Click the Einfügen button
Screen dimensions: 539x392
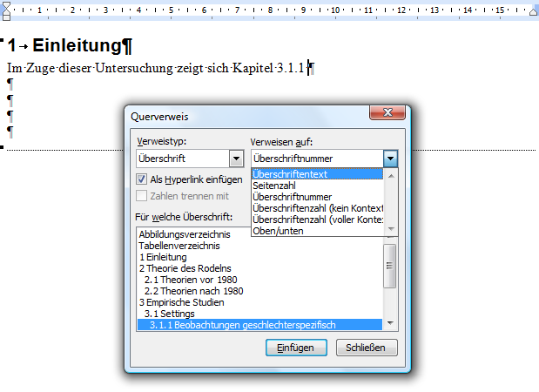(x=296, y=348)
